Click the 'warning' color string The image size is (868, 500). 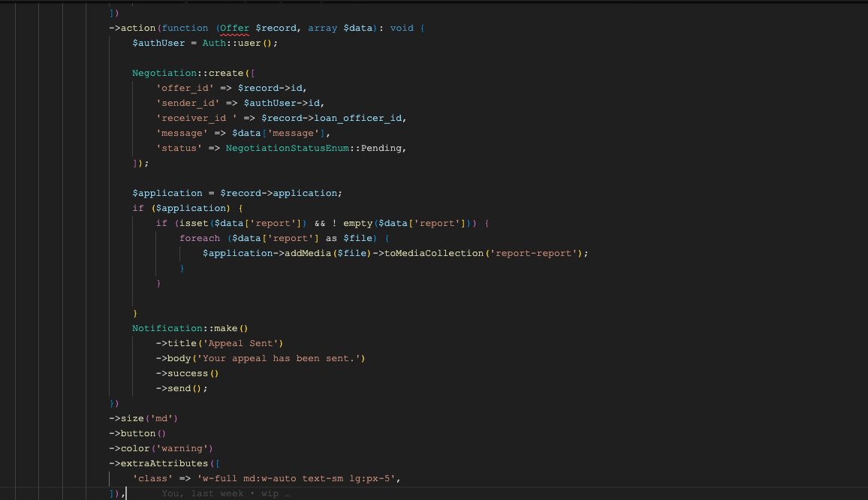[182, 448]
